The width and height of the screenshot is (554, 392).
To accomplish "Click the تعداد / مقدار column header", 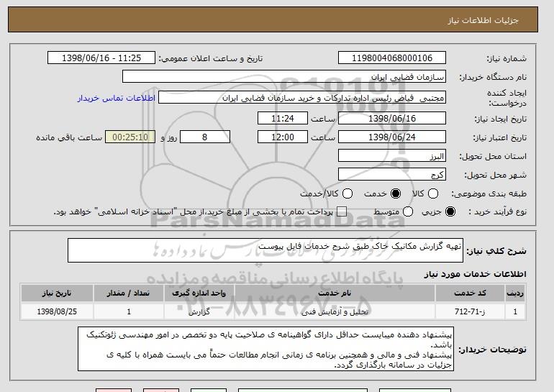I will 129,293.
